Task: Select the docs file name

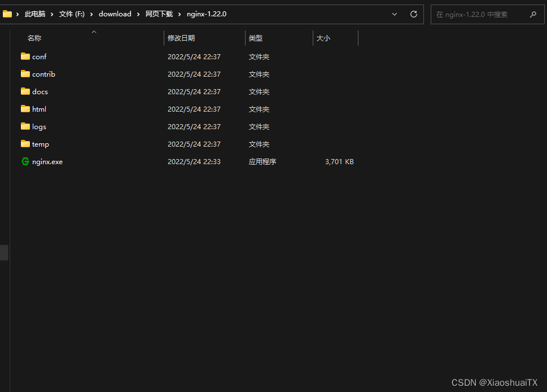Action: click(x=40, y=91)
